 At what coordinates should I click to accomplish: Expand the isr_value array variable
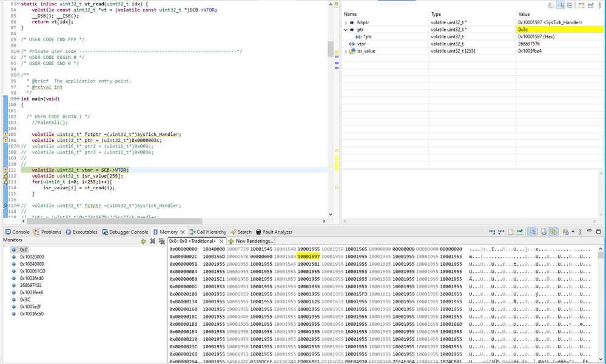click(x=346, y=51)
